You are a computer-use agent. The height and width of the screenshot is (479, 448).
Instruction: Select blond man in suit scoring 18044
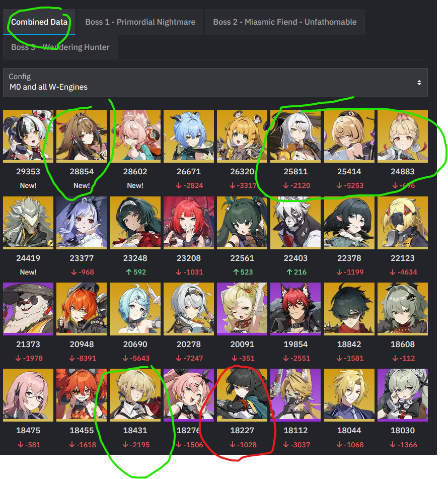click(349, 395)
